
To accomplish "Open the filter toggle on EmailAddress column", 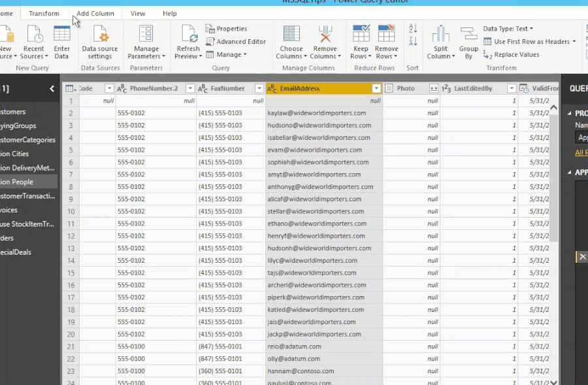I will (376, 88).
